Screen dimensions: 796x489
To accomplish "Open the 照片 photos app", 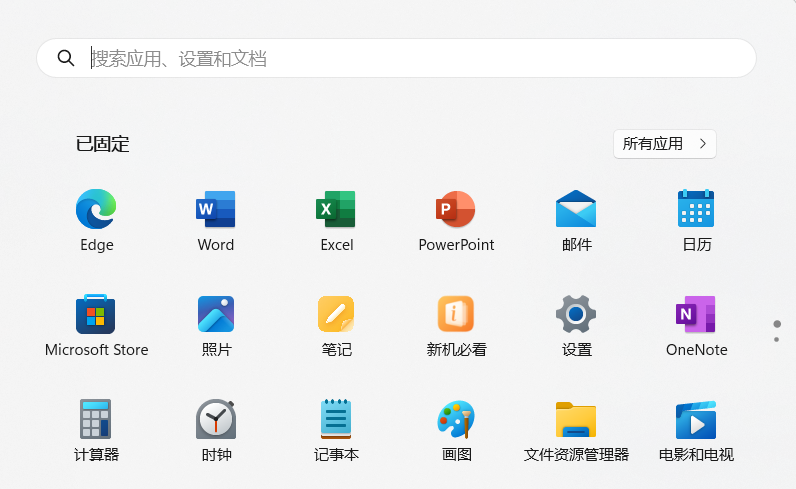I will click(x=216, y=314).
